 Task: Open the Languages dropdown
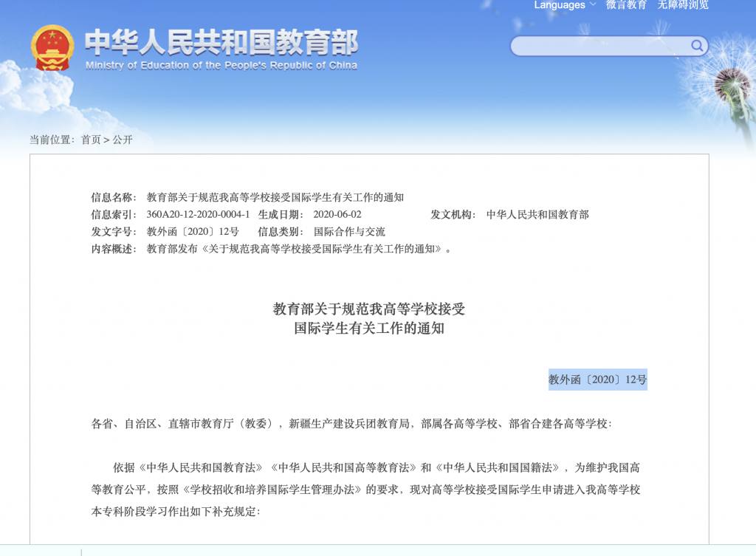565,5
